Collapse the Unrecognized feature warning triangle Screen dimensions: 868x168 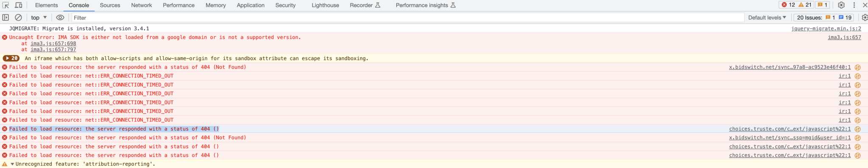pos(12,164)
